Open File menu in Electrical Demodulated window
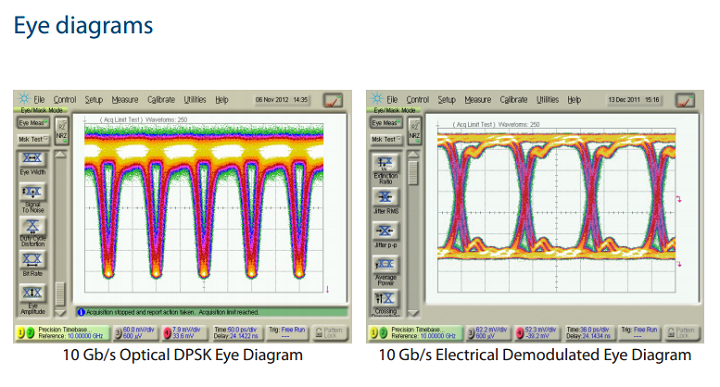Image resolution: width=720 pixels, height=387 pixels. [x=392, y=100]
